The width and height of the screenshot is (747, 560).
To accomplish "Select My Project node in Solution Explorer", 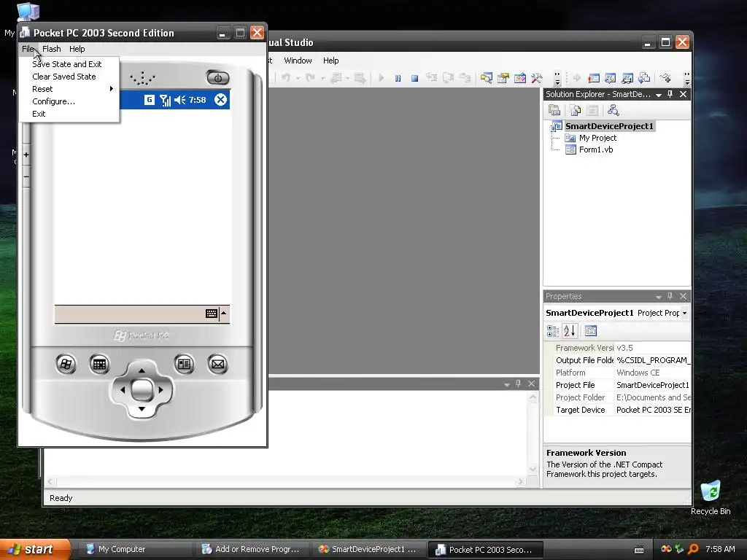I will [x=597, y=138].
